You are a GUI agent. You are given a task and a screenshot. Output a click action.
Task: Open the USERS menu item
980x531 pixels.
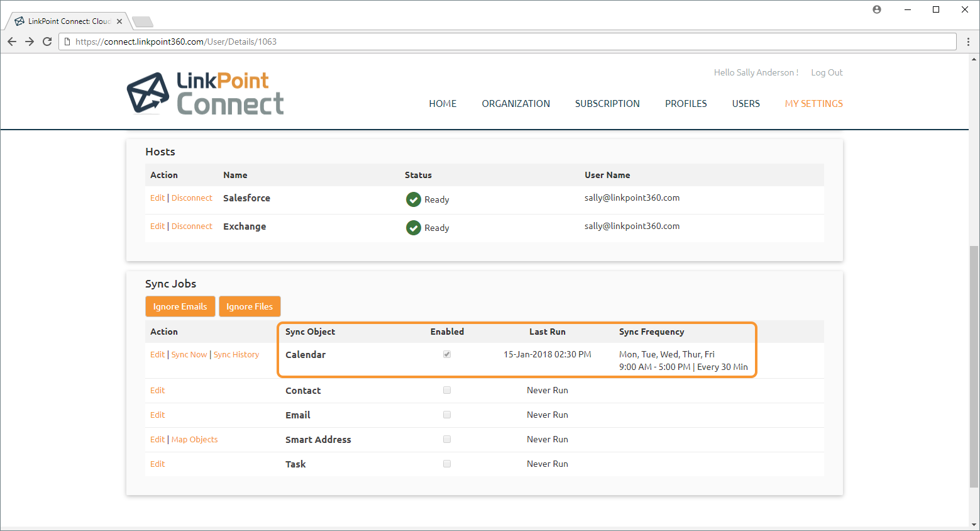pyautogui.click(x=746, y=104)
